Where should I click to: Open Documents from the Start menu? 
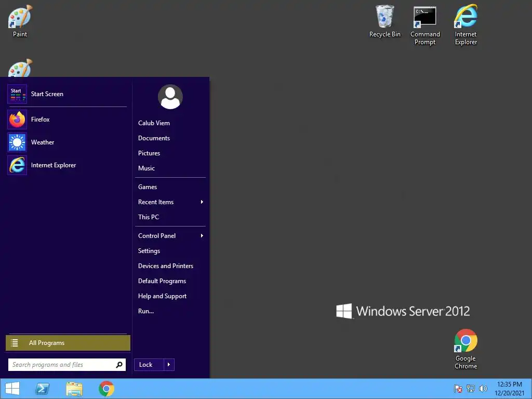coord(154,138)
